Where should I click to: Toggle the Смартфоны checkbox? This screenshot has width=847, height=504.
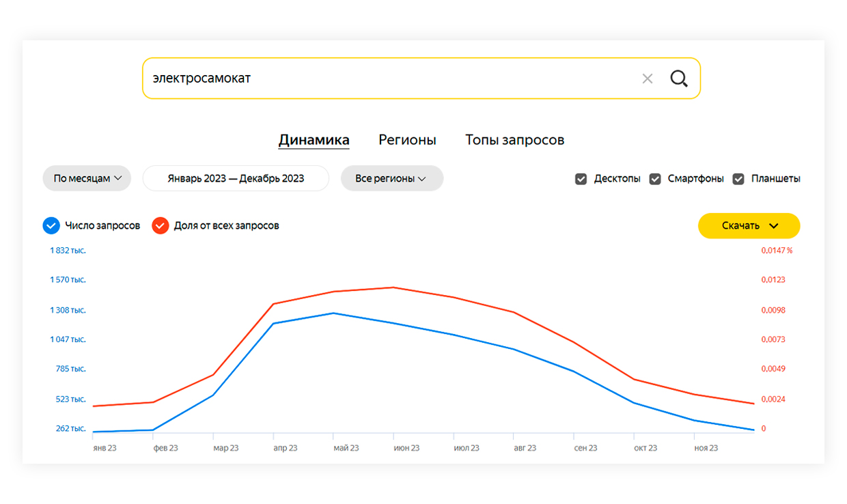coord(655,179)
